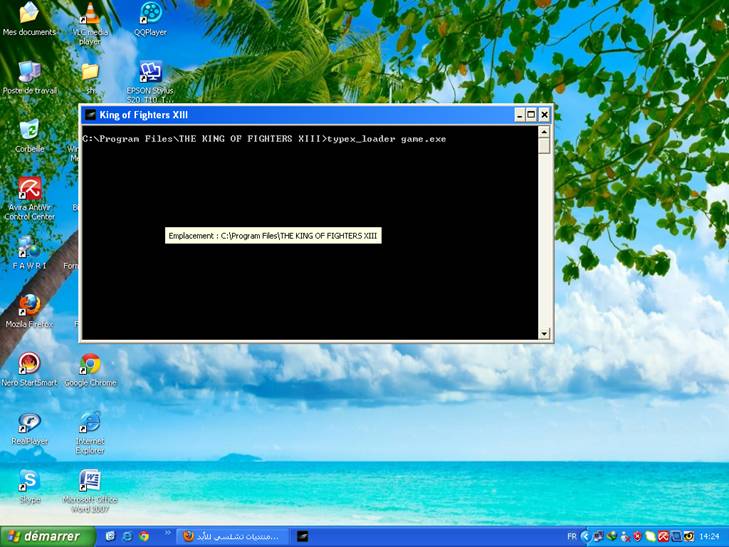Screen dimensions: 729x547
Task: Launch Internet Explorer from the desktop
Action: (x=90, y=433)
